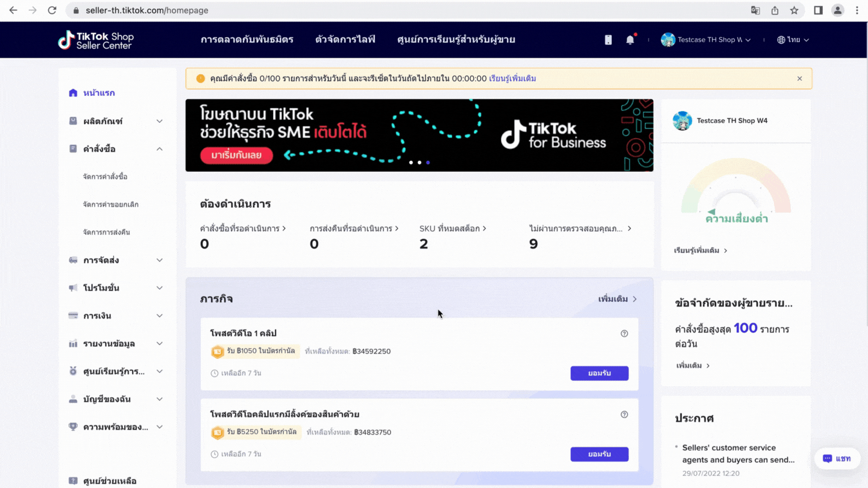Click the notification bell icon
The width and height of the screenshot is (868, 488).
tap(630, 40)
